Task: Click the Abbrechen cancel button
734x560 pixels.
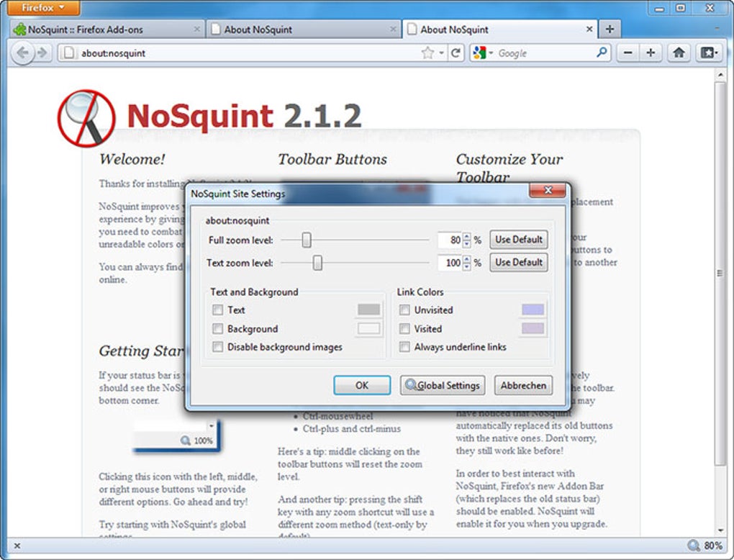Action: click(x=523, y=385)
